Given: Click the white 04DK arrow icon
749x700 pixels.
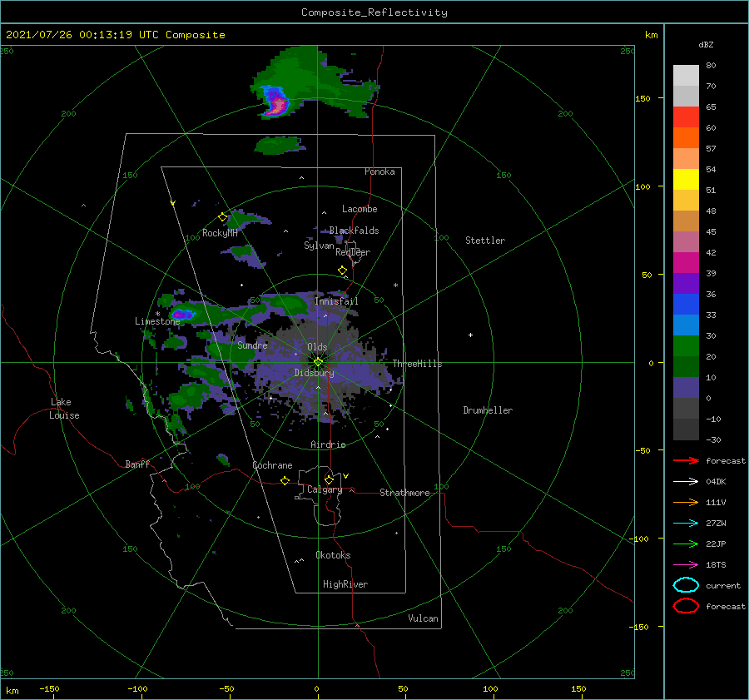Looking at the screenshot, I should 686,481.
